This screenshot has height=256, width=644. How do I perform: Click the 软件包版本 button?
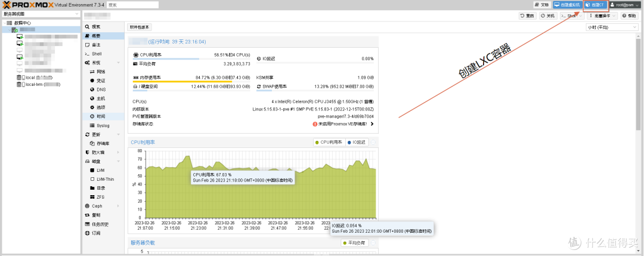pos(140,27)
